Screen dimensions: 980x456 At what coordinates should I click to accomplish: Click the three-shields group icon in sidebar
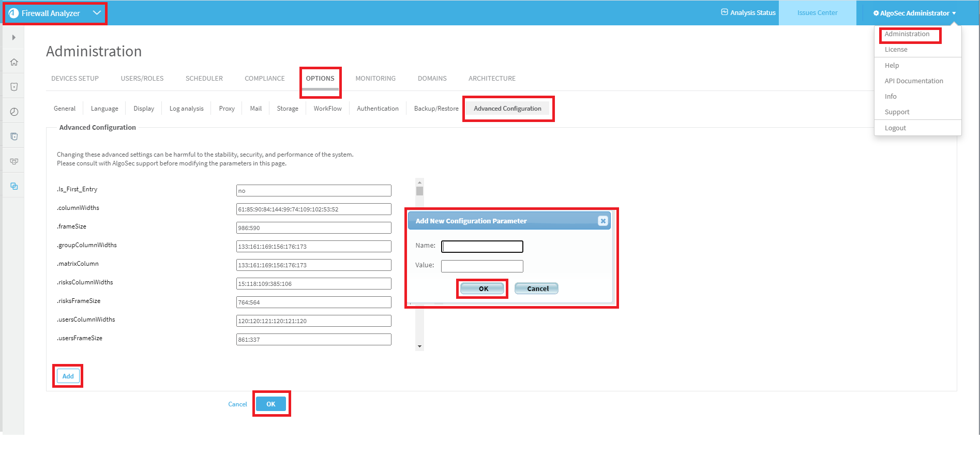tap(14, 161)
